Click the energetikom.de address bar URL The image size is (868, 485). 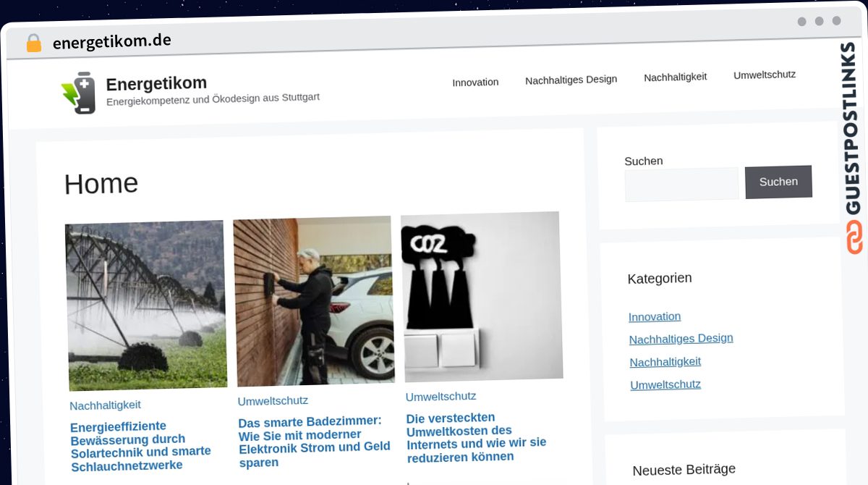[111, 41]
